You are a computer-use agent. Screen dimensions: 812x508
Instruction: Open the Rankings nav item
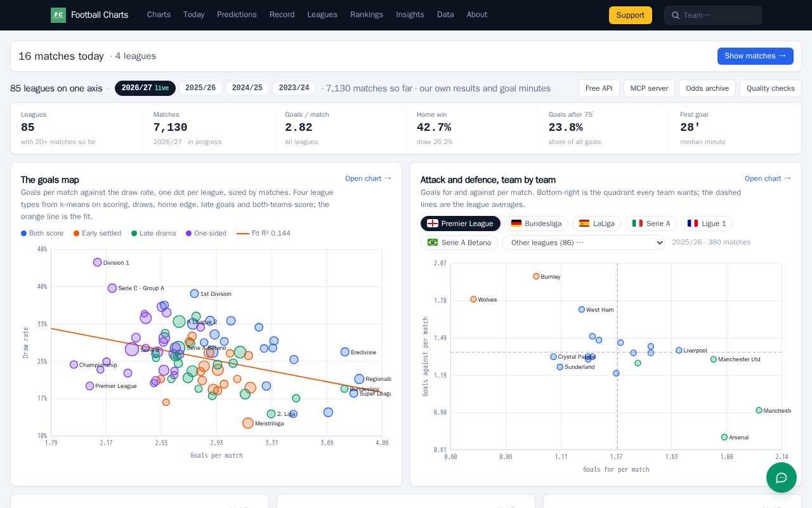pyautogui.click(x=367, y=15)
